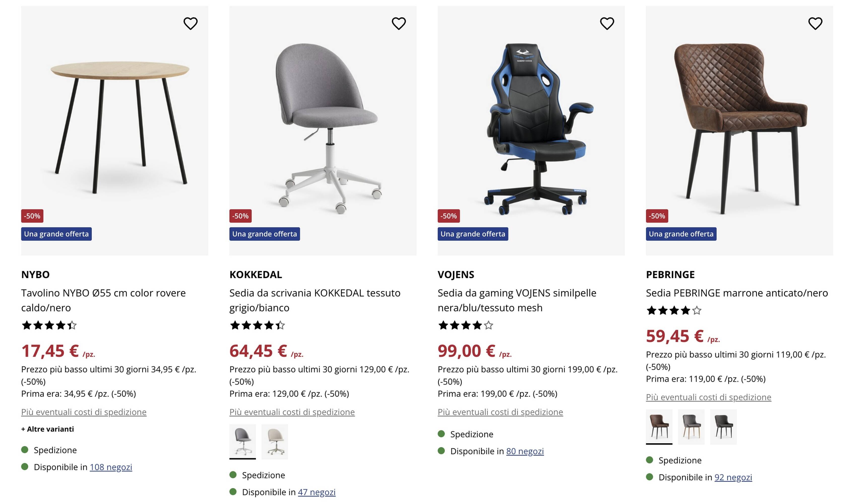View "80 negozi" availability for VOJENS
This screenshot has height=504, width=842.
[525, 451]
